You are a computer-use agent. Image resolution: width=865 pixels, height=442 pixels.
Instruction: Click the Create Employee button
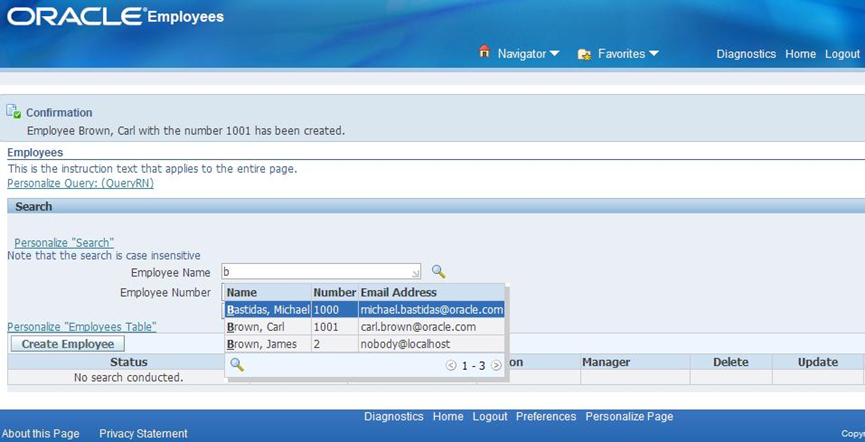(x=68, y=344)
